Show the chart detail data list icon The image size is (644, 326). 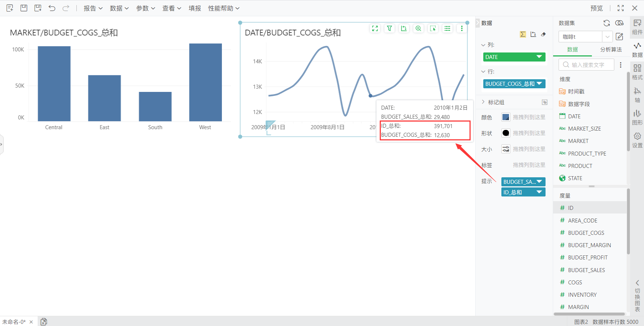pyautogui.click(x=447, y=28)
